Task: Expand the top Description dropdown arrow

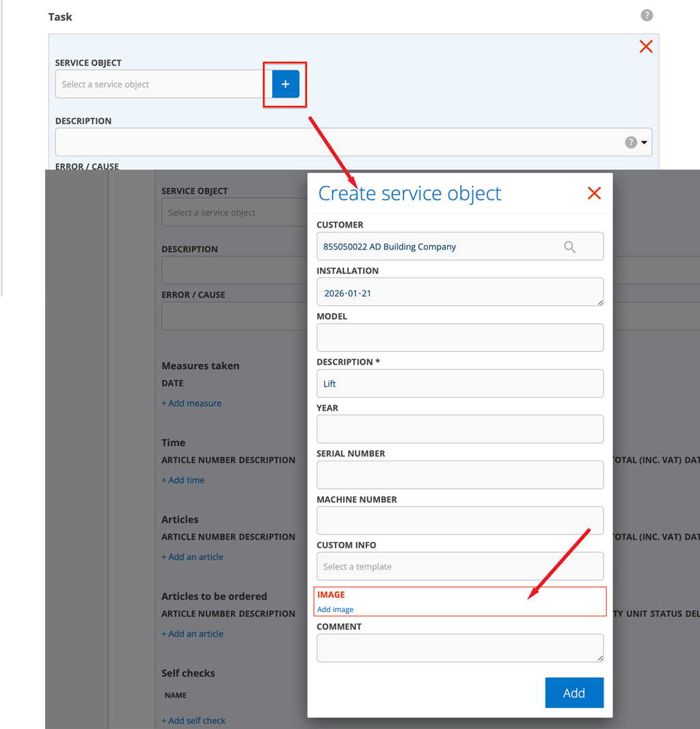Action: [x=644, y=142]
